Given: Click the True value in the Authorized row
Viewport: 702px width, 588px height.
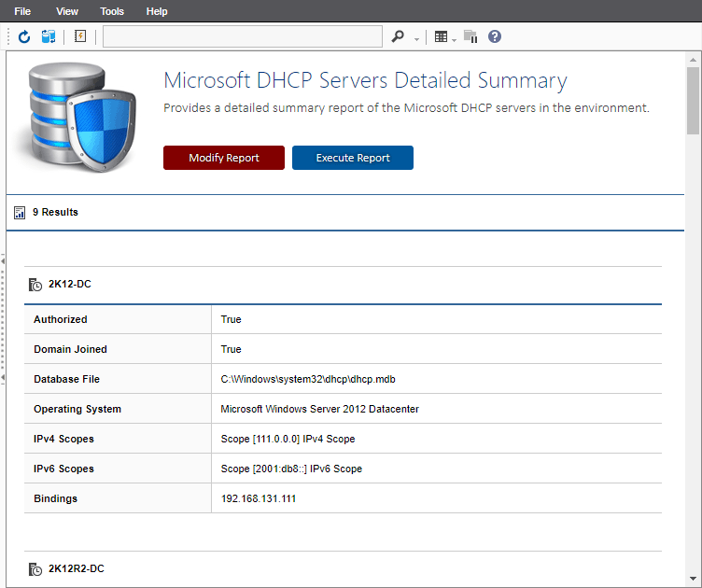Looking at the screenshot, I should click(x=231, y=319).
